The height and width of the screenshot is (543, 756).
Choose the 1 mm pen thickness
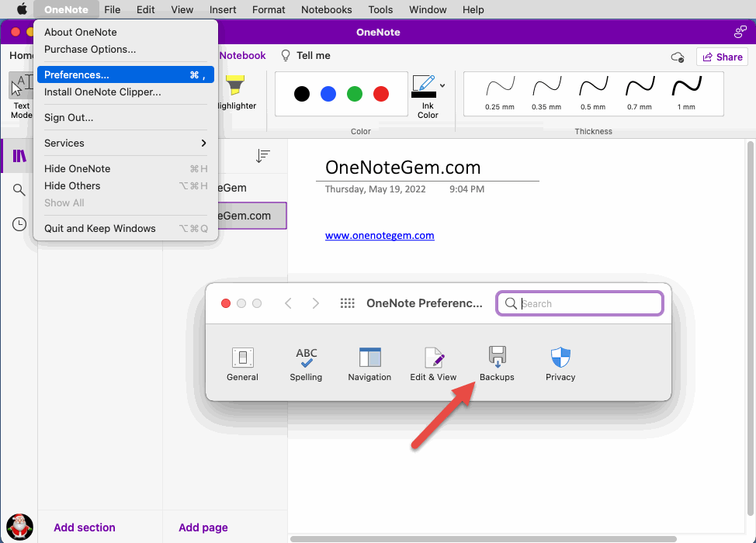coord(686,93)
